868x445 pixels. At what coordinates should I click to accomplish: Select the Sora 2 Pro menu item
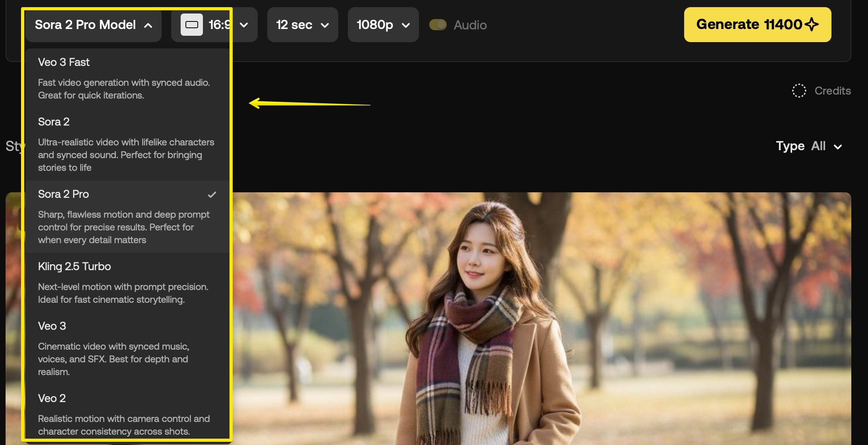(x=64, y=194)
